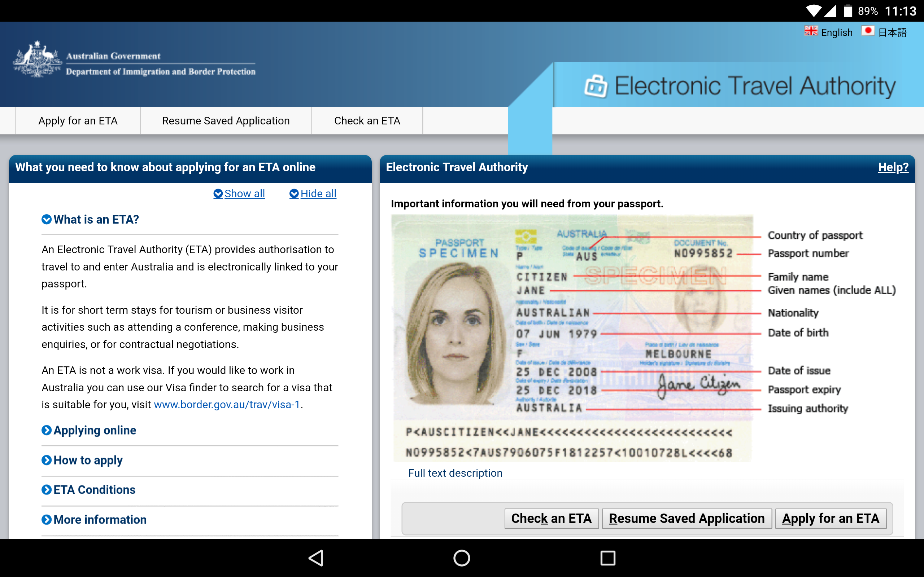Screen dimensions: 924x577
Task: Click the 'Full text description' link
Action: [x=455, y=473]
